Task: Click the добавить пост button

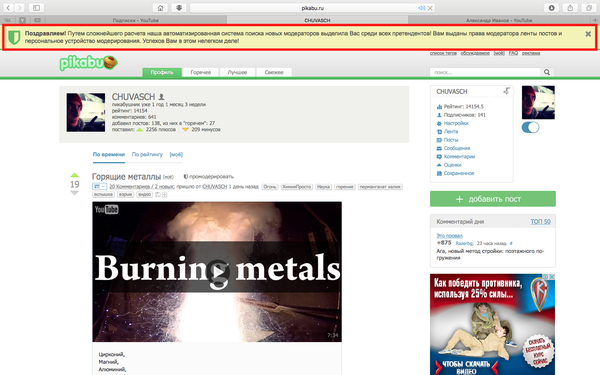Action: [x=493, y=199]
